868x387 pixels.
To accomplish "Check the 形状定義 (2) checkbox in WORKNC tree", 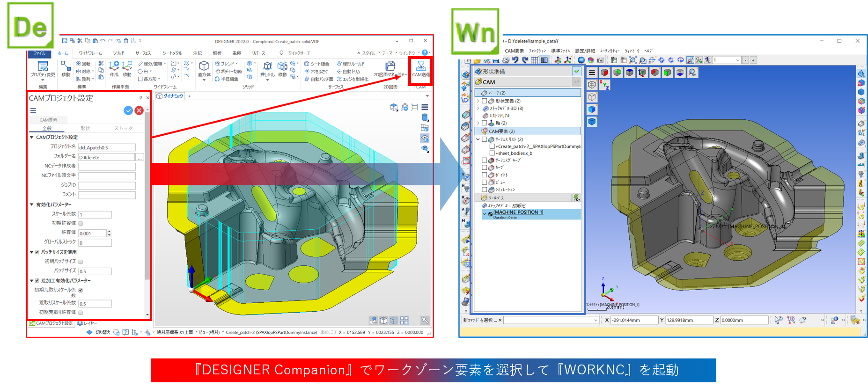I will [x=484, y=101].
